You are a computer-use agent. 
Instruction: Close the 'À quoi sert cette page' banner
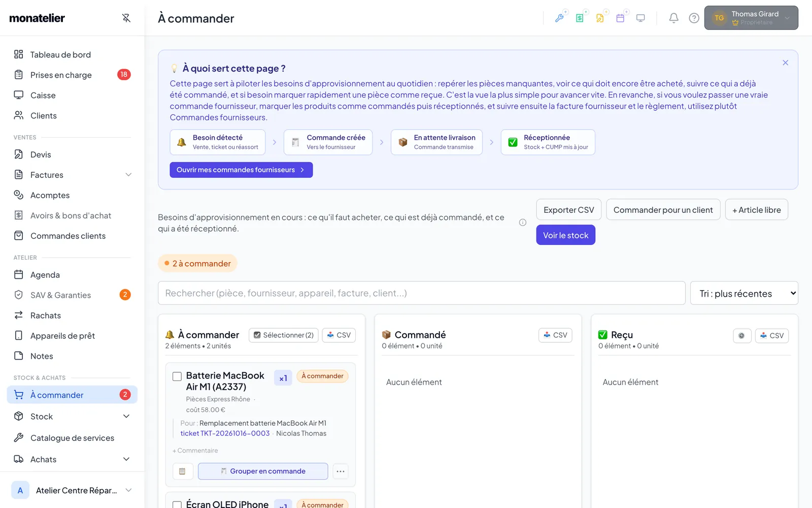coord(785,62)
